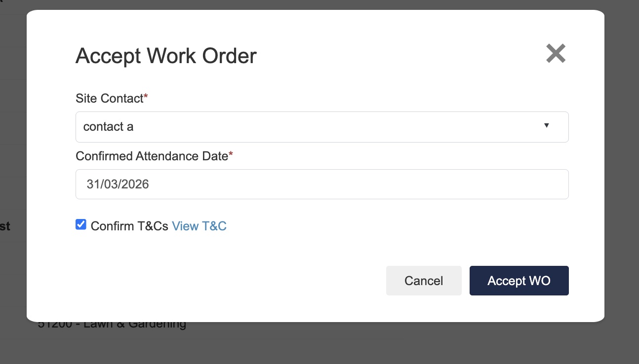Click the Accept Work Order heading
The image size is (639, 364).
pyautogui.click(x=166, y=56)
